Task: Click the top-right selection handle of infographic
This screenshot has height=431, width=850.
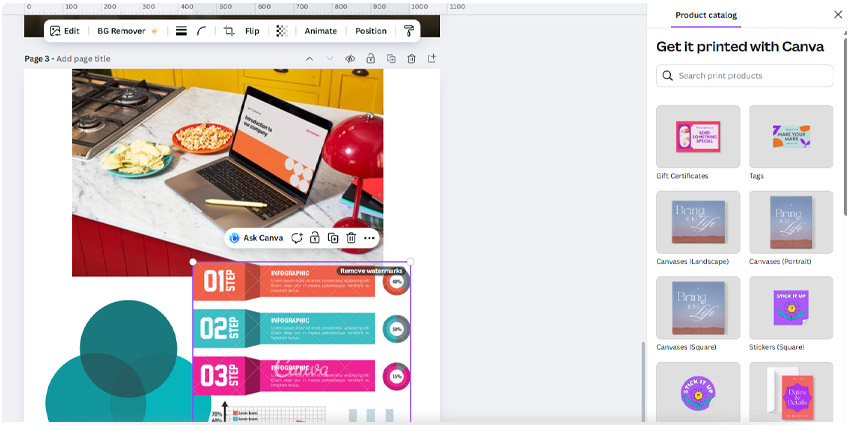Action: [x=410, y=262]
